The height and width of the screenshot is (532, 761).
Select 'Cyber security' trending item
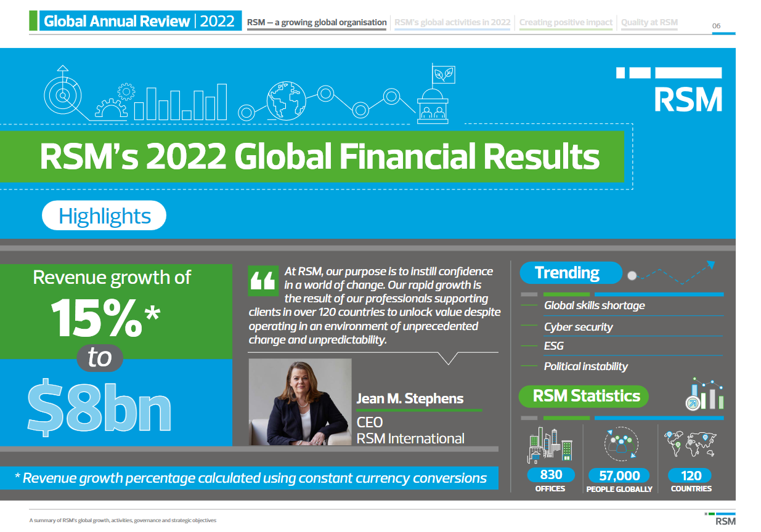(x=578, y=327)
